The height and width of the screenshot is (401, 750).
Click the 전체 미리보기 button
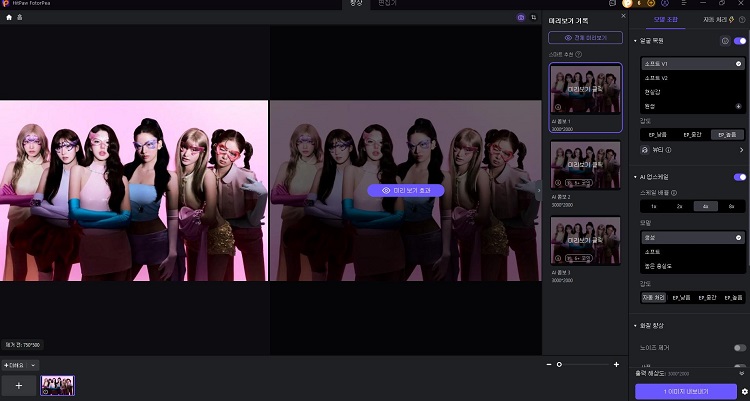[x=585, y=37]
